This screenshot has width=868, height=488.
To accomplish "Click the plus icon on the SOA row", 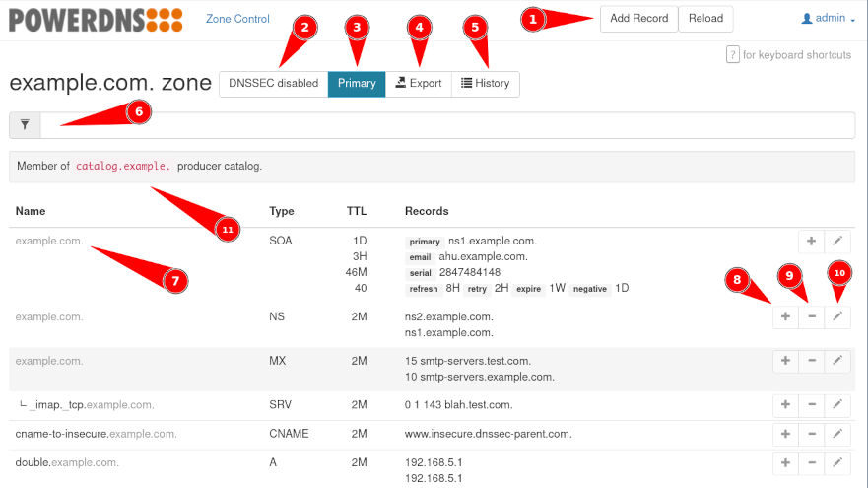I will click(812, 241).
